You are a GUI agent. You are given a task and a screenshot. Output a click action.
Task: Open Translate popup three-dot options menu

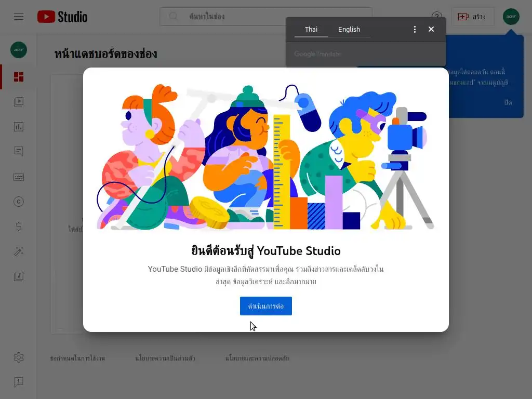pos(415,30)
